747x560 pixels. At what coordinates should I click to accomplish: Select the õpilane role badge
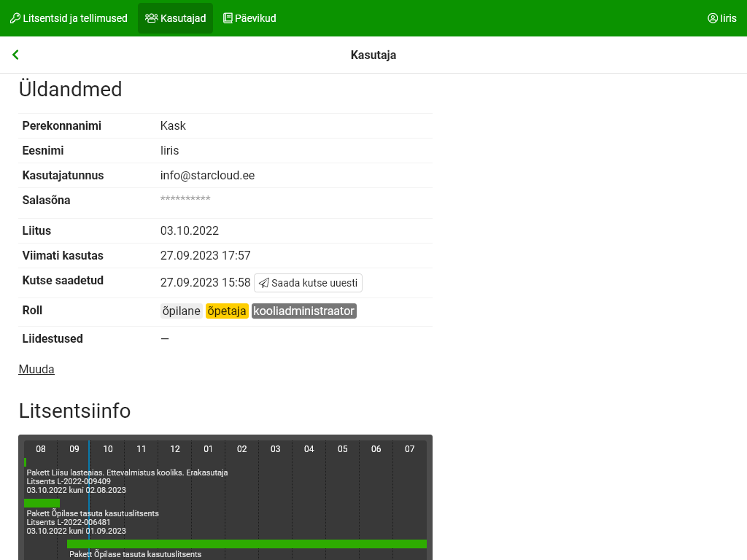[181, 311]
